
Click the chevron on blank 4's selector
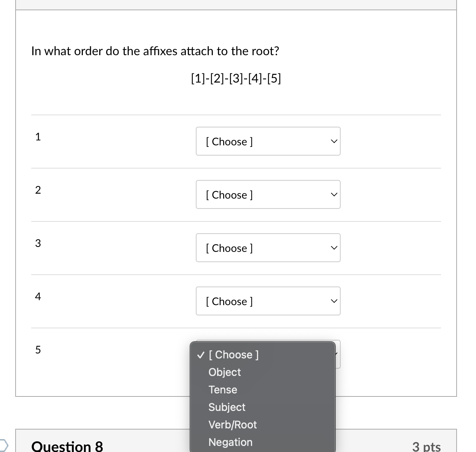click(333, 301)
